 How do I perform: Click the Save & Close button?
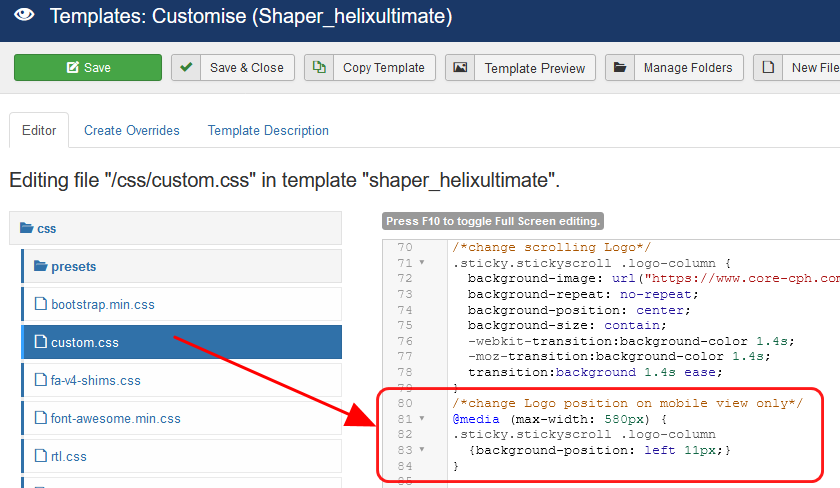[233, 68]
